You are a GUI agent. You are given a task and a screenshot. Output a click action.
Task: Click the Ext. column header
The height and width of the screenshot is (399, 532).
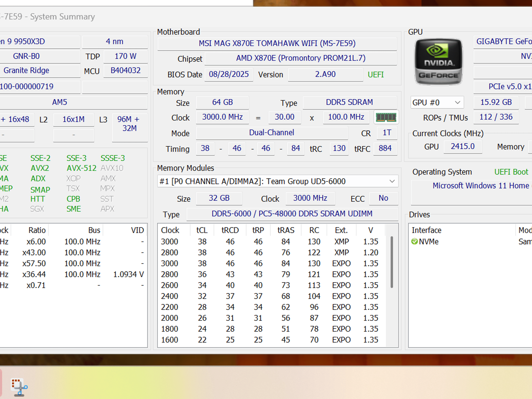point(341,230)
